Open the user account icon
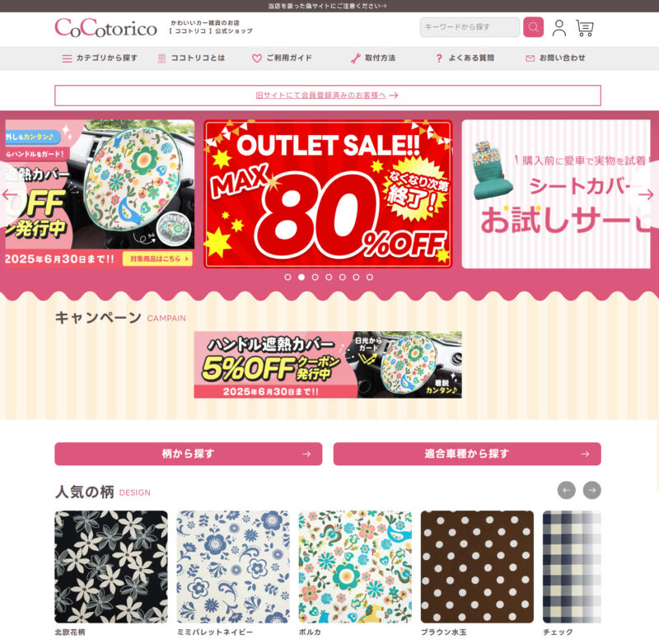659x644 pixels. [559, 28]
